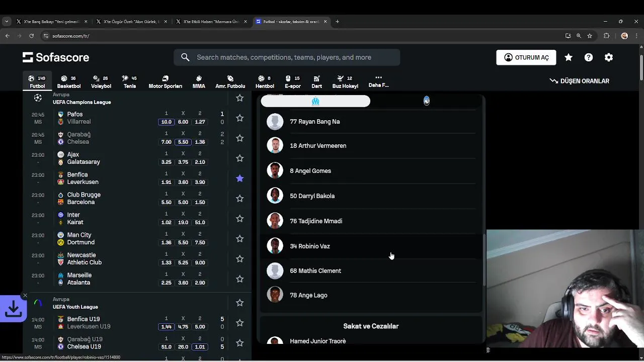Favorite the Inter vs Kairat match
The height and width of the screenshot is (362, 644).
click(240, 219)
